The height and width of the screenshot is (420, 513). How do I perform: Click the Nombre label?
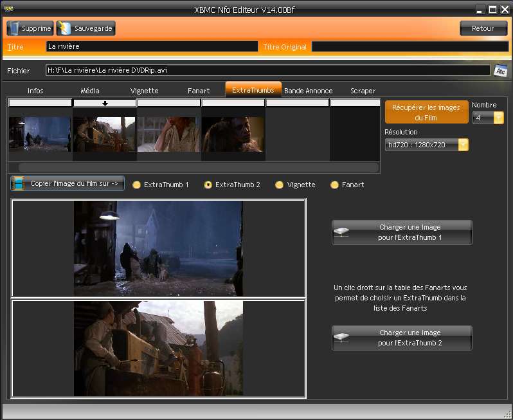pyautogui.click(x=484, y=105)
